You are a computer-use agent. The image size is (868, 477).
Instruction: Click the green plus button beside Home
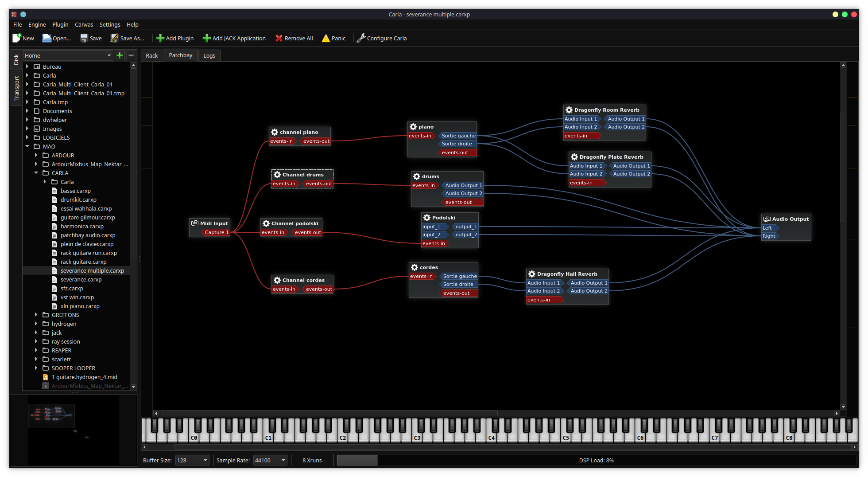point(120,55)
